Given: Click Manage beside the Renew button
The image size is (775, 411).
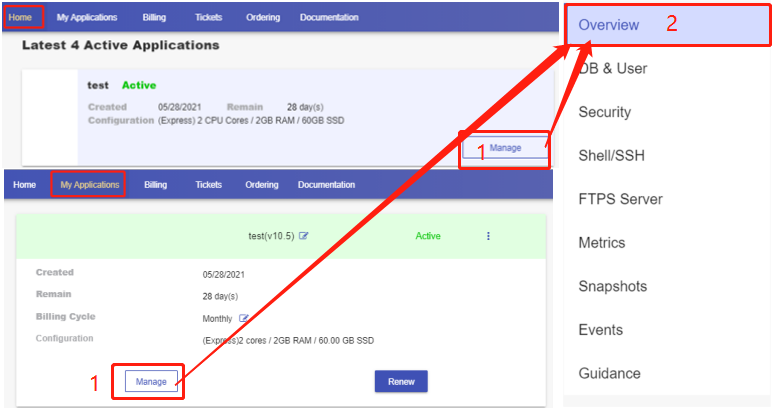Looking at the screenshot, I should [x=151, y=381].
